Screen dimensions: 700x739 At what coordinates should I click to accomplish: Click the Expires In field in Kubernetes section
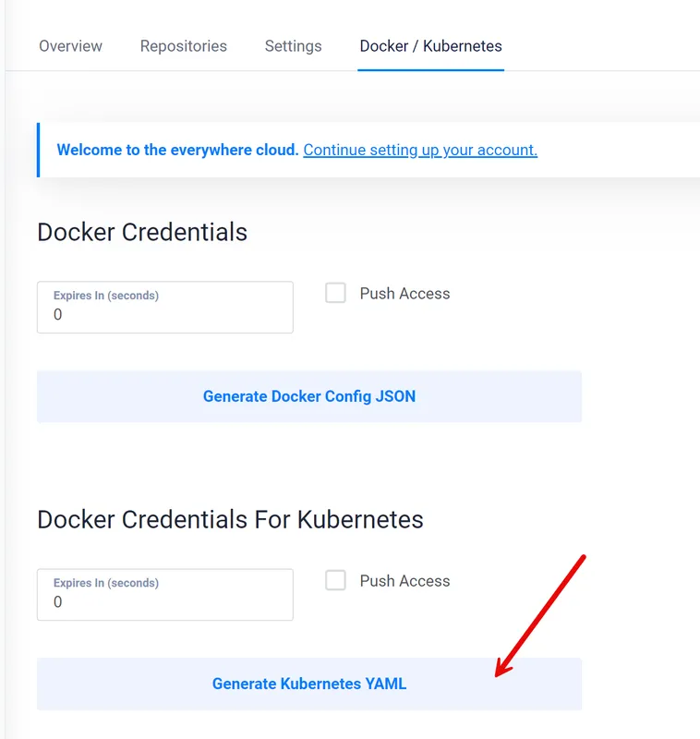pyautogui.click(x=164, y=601)
